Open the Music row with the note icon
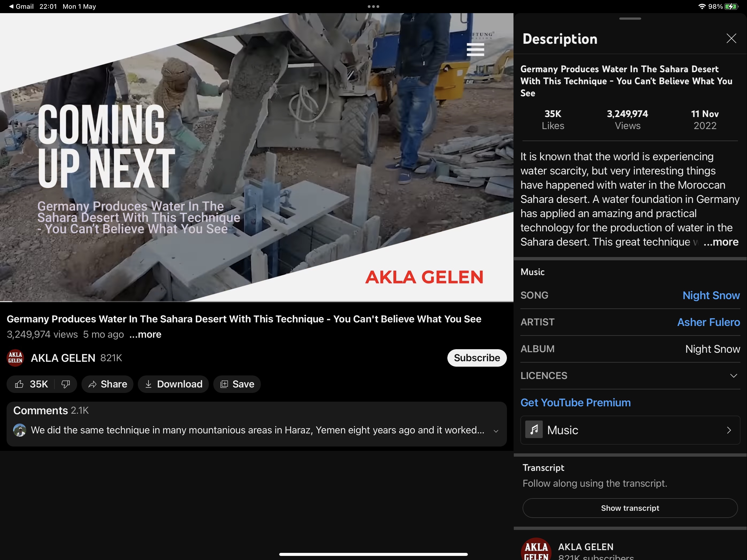 [x=630, y=430]
